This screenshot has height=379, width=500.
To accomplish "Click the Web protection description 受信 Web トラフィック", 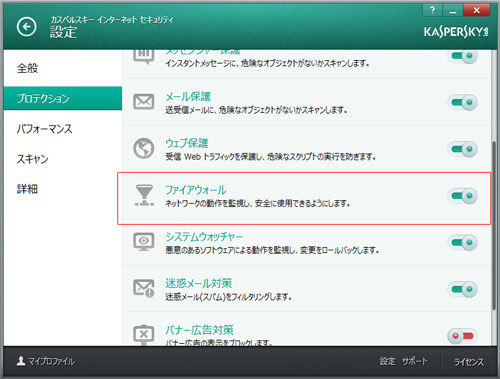I will 271,157.
